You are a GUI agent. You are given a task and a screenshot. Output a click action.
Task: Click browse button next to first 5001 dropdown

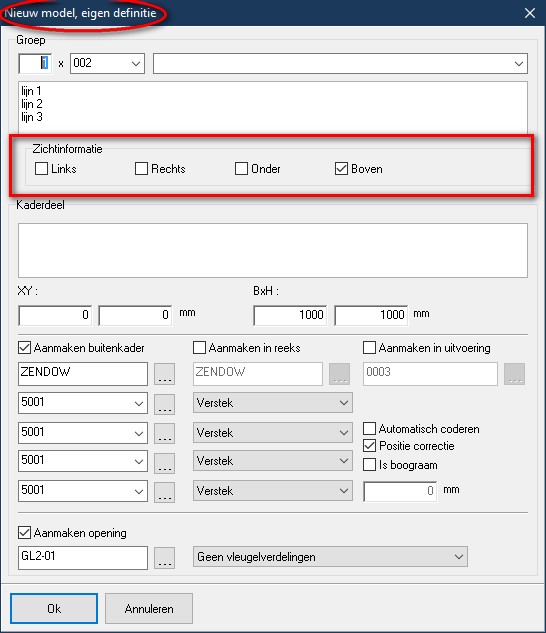click(164, 404)
